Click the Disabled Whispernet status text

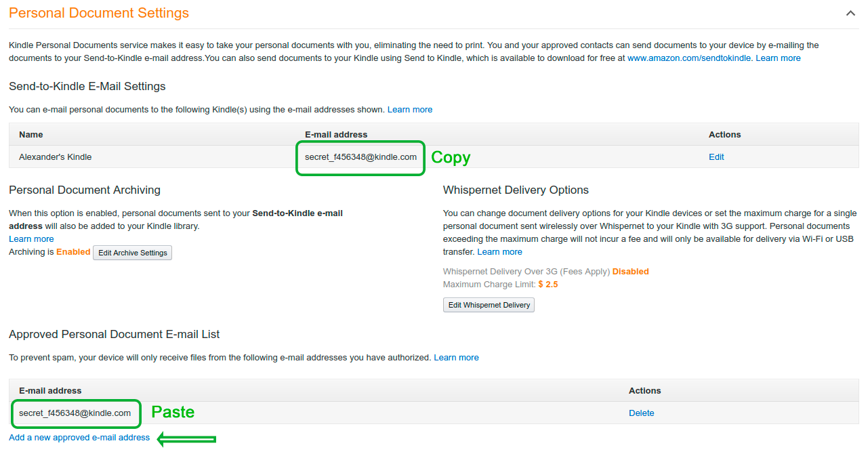click(630, 272)
